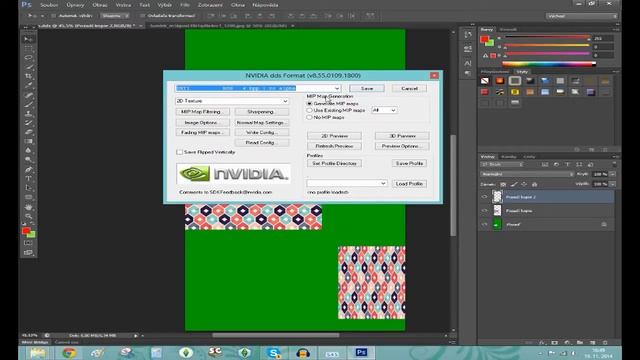Image resolution: width=640 pixels, height=360 pixels.
Task: Select the Move tool in toolbox
Action: [x=28, y=39]
